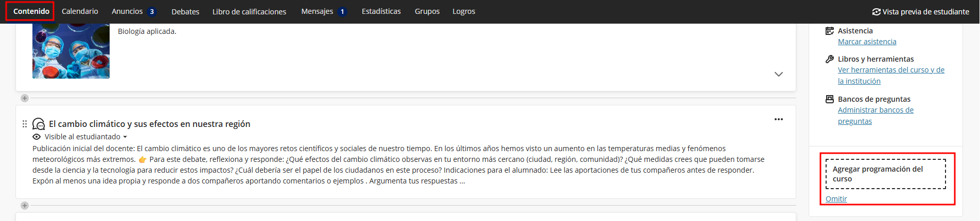
Task: Open the three-dot menu for the debate item
Action: point(778,119)
